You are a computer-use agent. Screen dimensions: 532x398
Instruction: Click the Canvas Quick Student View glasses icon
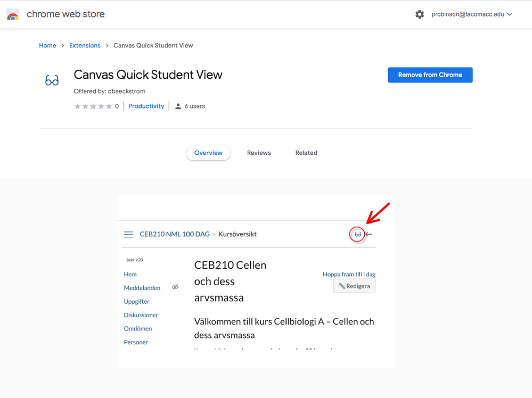tap(52, 81)
